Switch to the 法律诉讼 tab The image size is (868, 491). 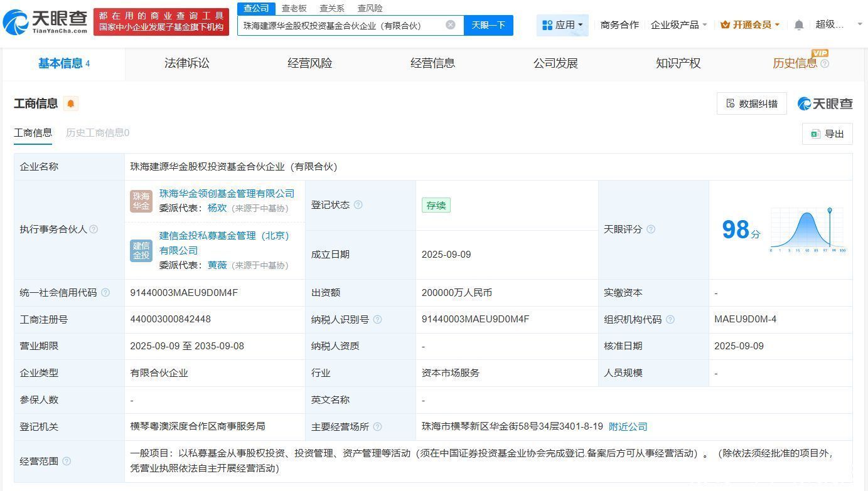187,63
